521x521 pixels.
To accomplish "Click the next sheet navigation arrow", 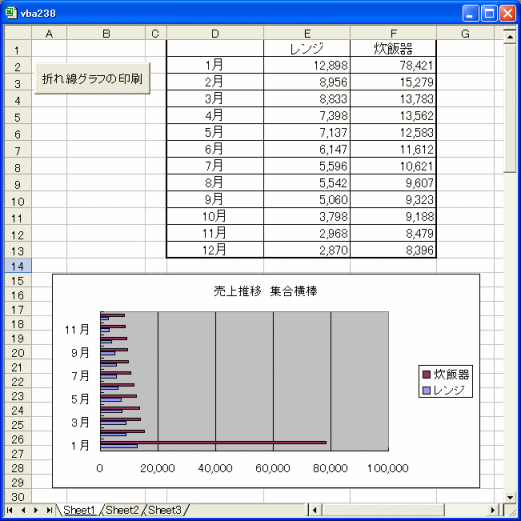I will (36, 510).
